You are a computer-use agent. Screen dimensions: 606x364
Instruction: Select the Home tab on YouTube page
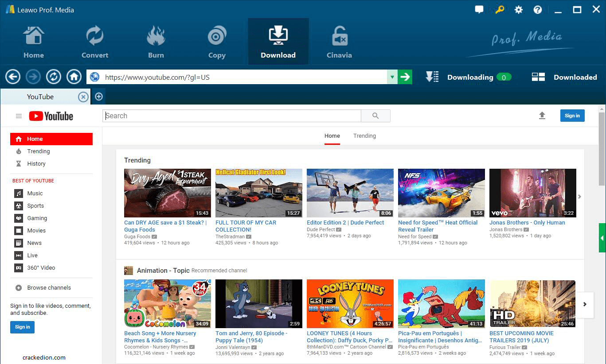coord(332,136)
